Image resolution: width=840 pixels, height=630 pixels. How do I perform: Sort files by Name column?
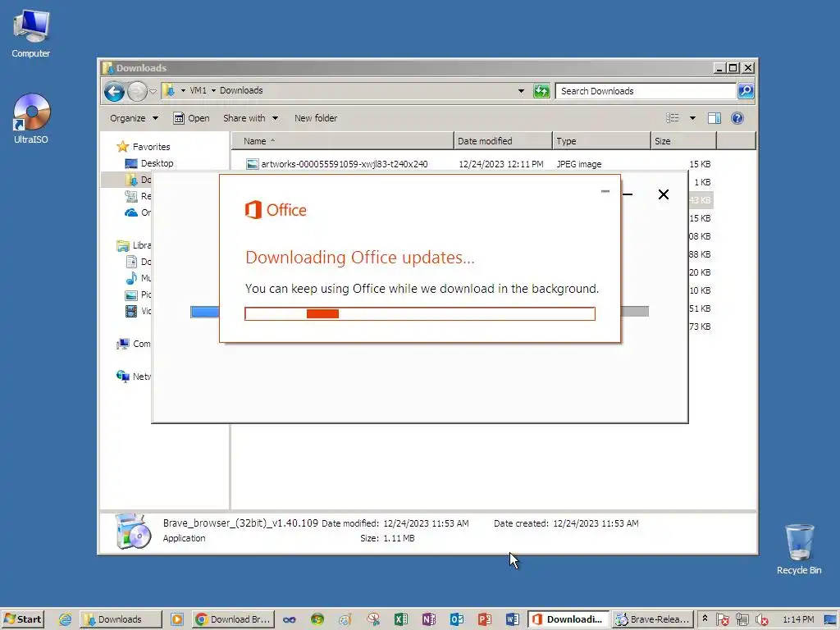[343, 141]
